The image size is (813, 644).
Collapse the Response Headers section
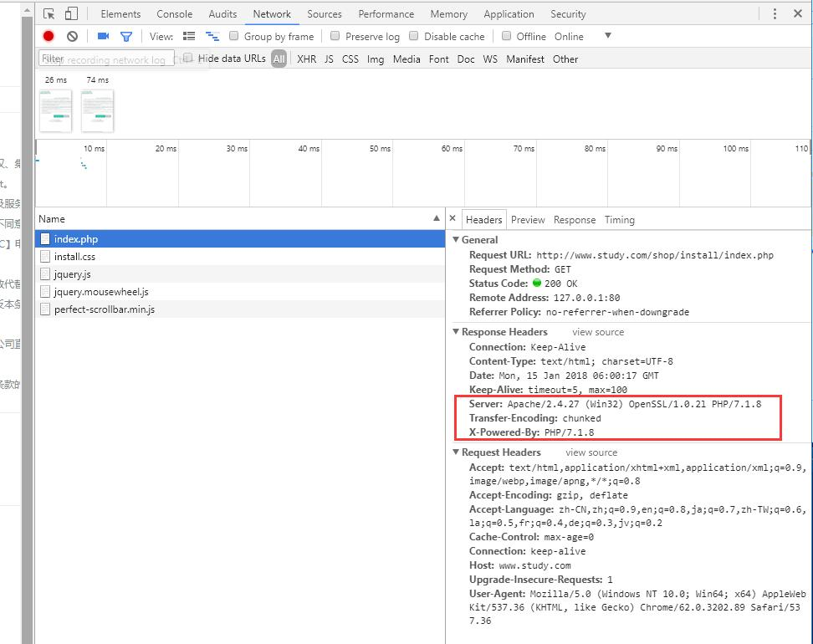(456, 331)
